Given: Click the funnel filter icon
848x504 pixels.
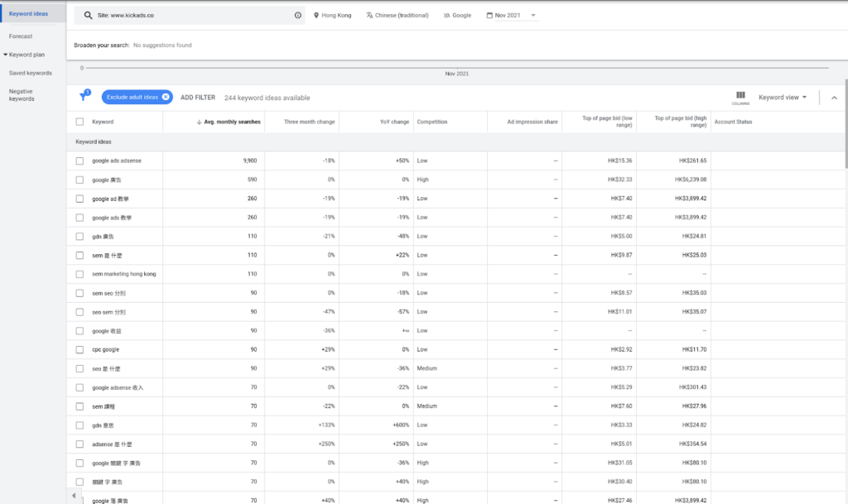Looking at the screenshot, I should click(83, 97).
